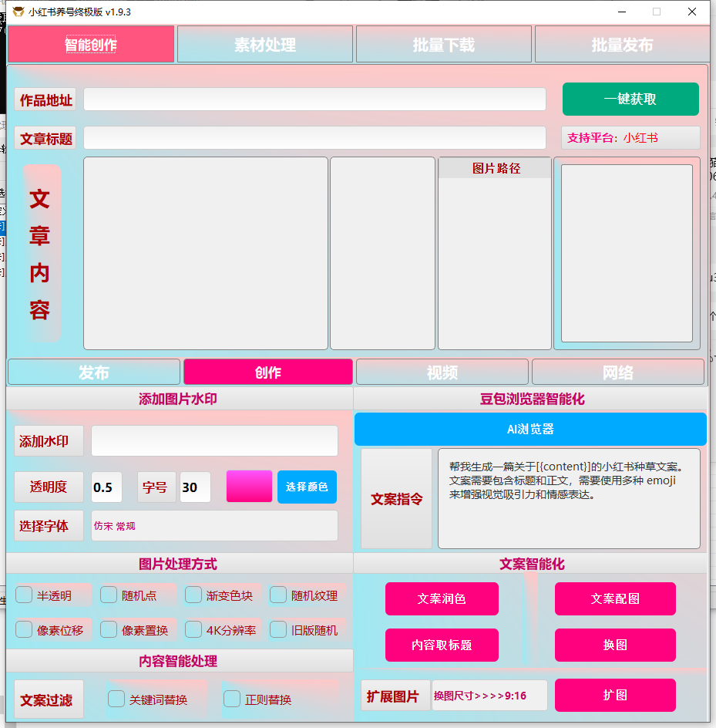Select the 网络 sub-tab
Screen dimensions: 716x728
(x=618, y=372)
